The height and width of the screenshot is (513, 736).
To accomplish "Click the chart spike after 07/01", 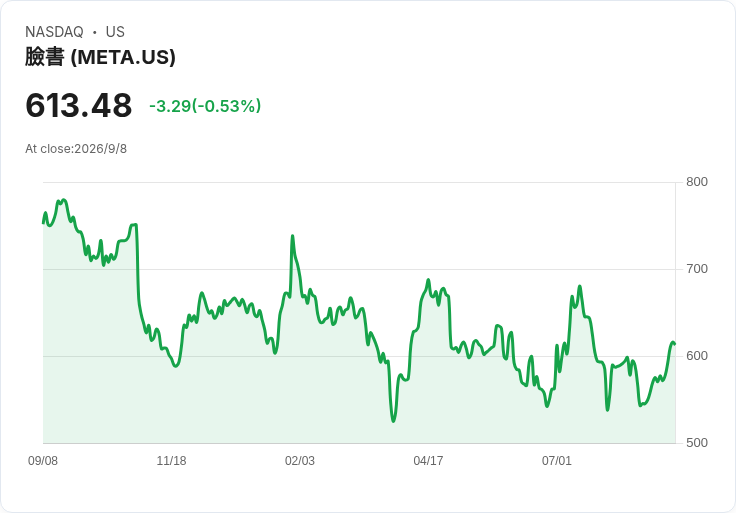I will pos(580,286).
